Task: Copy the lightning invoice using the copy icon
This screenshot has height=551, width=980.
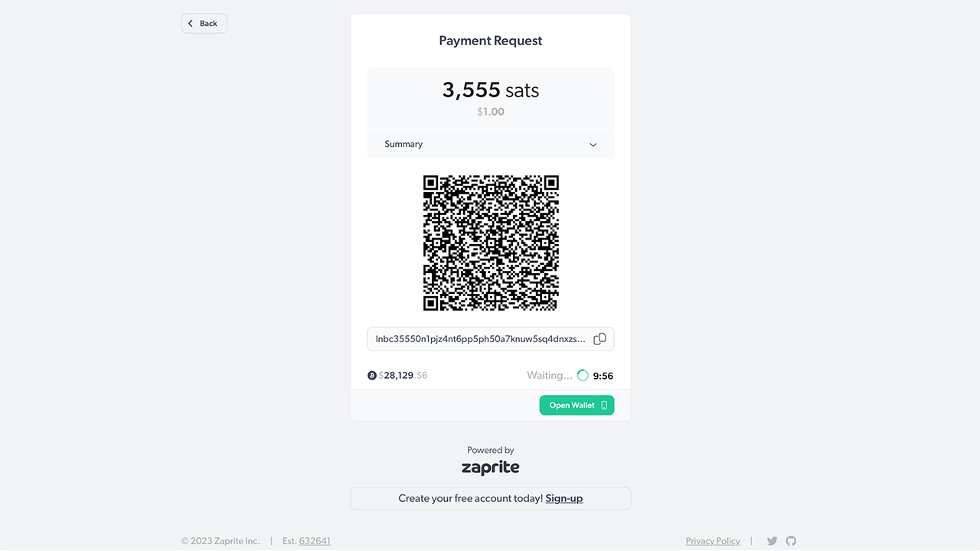Action: 599,338
